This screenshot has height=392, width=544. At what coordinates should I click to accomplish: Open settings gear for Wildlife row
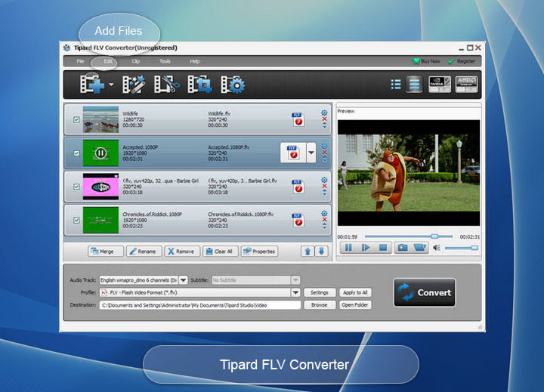pyautogui.click(x=324, y=113)
